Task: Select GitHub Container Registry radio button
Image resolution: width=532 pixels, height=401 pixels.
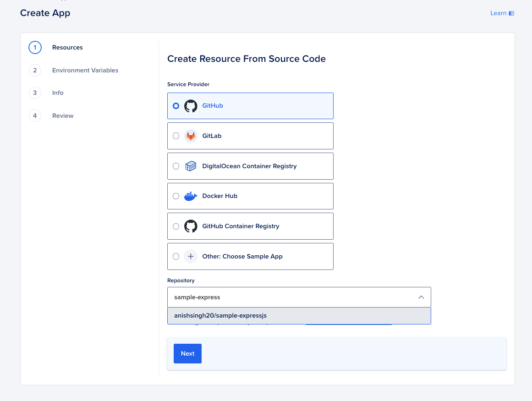Action: [176, 226]
